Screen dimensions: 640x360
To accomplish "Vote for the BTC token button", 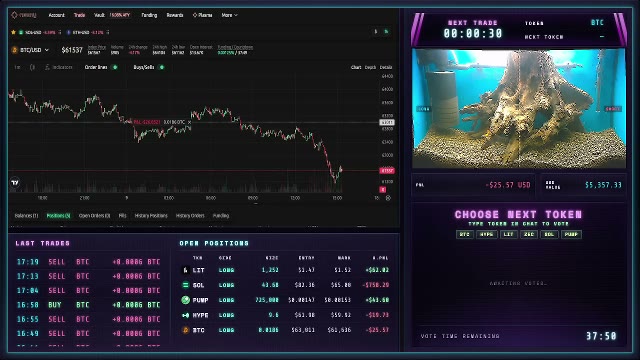I will tap(464, 234).
